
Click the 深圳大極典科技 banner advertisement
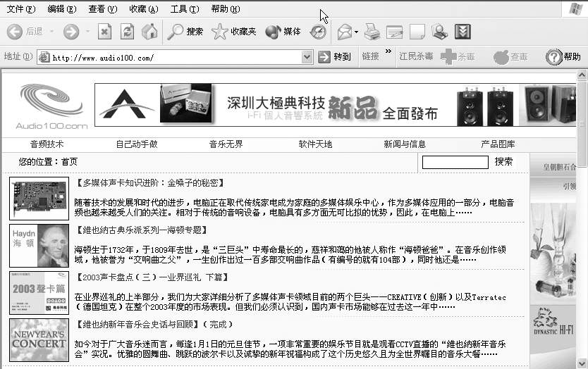click(336, 105)
